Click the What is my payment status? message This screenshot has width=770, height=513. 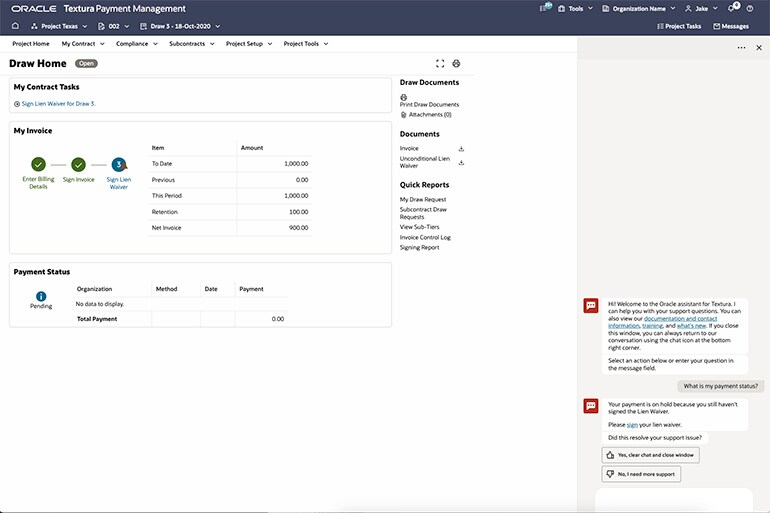pyautogui.click(x=720, y=386)
